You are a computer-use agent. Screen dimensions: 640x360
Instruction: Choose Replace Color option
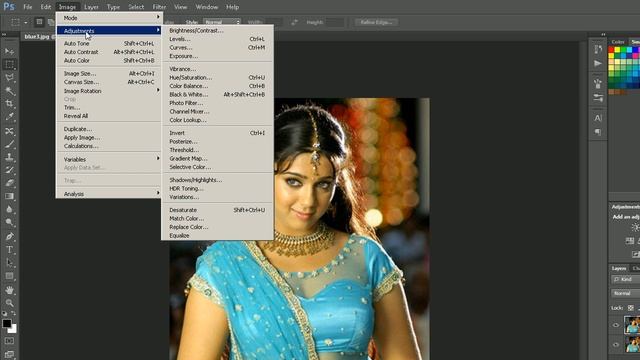coord(217,227)
